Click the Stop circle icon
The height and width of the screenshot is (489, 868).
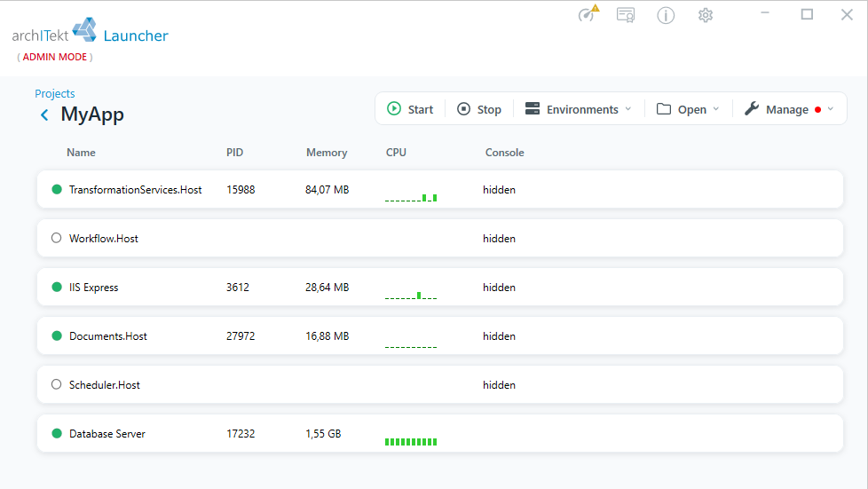[x=463, y=108]
